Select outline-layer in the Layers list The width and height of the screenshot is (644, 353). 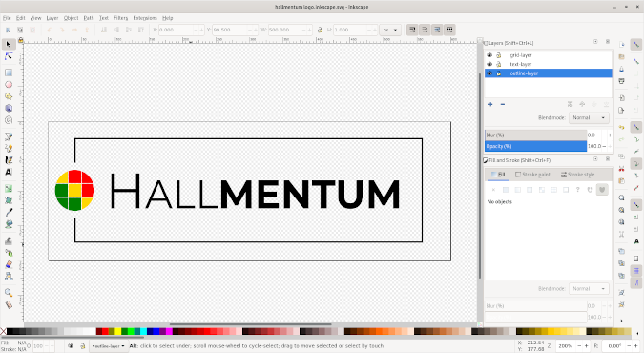(x=549, y=73)
